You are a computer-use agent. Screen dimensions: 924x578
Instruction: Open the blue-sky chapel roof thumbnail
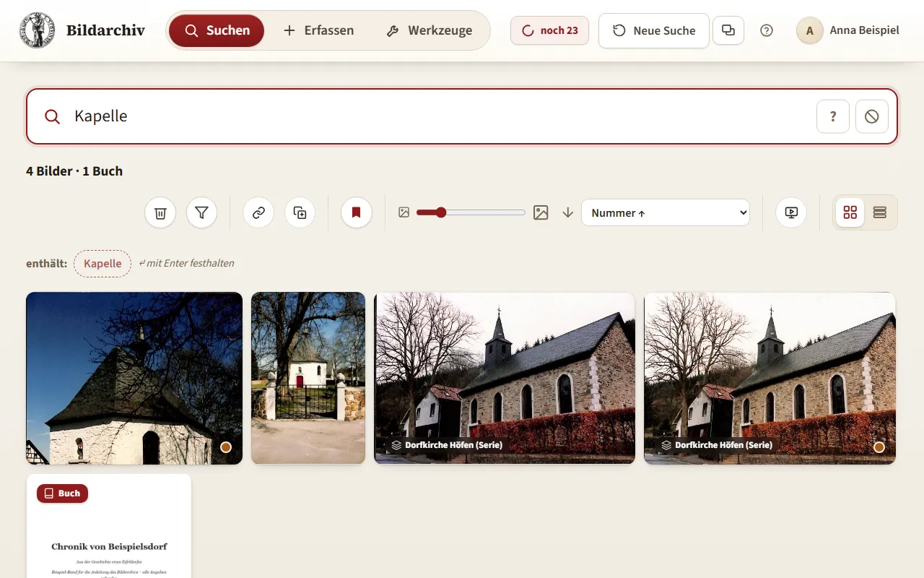click(x=134, y=378)
